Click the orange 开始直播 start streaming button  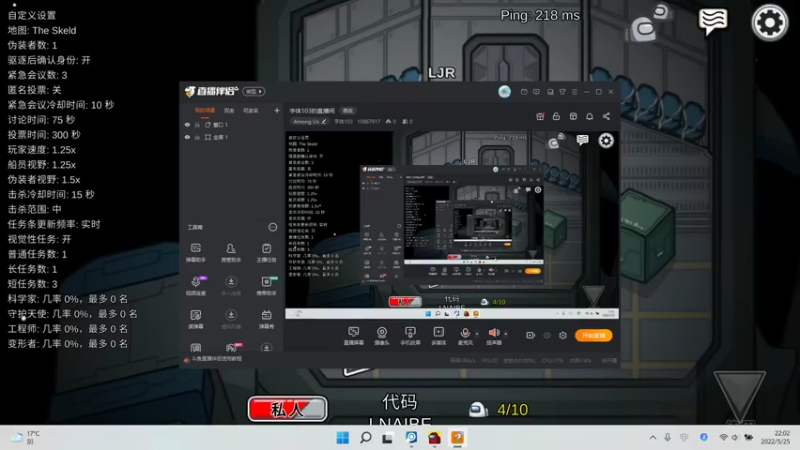(x=593, y=335)
